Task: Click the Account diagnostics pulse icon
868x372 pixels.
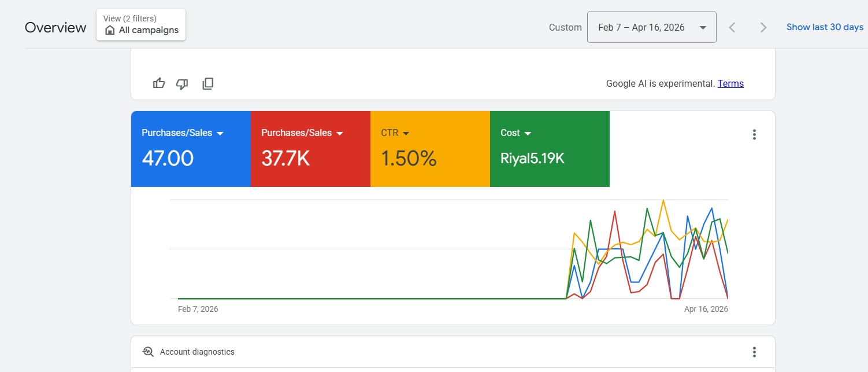Action: (x=149, y=352)
